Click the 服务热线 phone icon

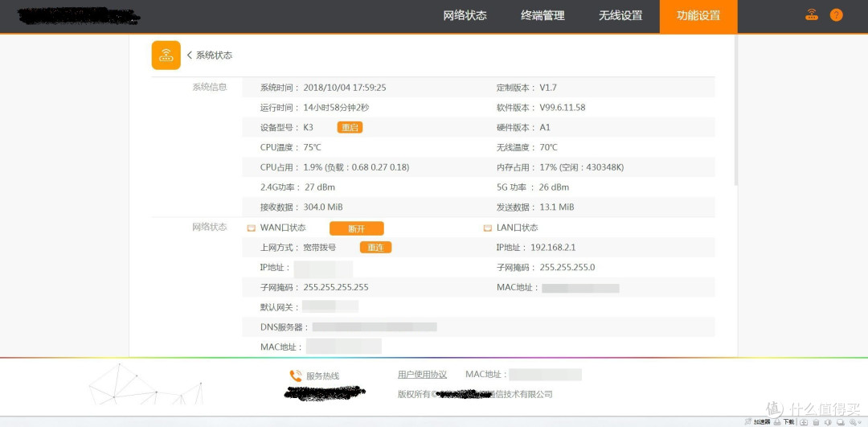click(296, 376)
